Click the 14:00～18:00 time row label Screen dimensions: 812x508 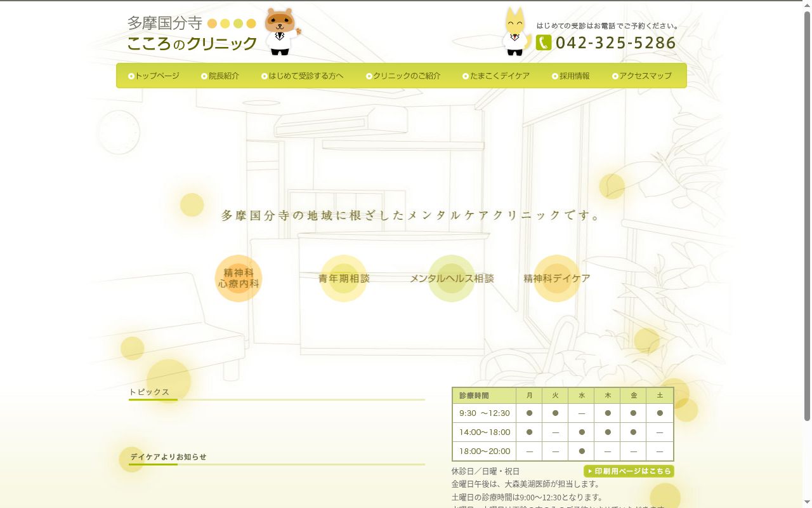pyautogui.click(x=485, y=432)
